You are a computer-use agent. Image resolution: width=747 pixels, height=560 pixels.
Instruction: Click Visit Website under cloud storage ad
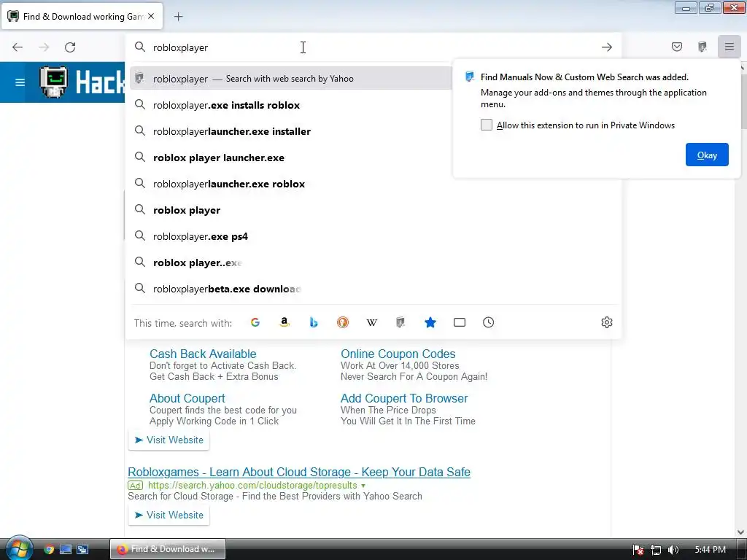pos(169,516)
